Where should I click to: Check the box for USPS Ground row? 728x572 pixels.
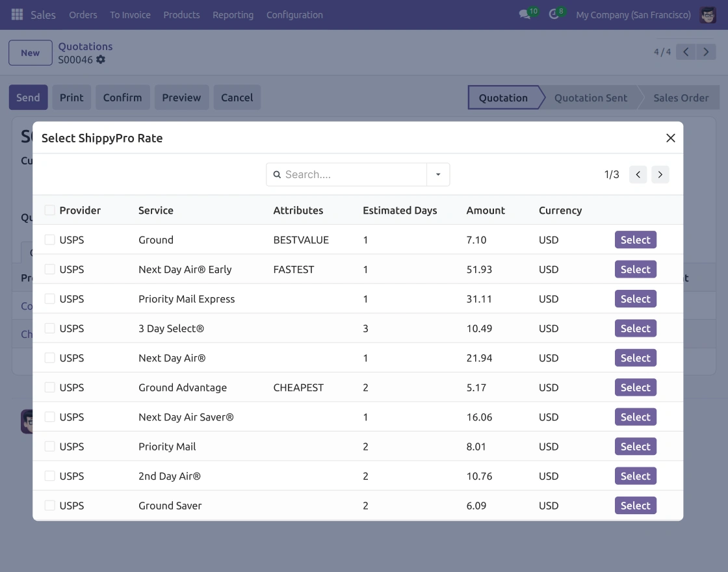(x=49, y=240)
